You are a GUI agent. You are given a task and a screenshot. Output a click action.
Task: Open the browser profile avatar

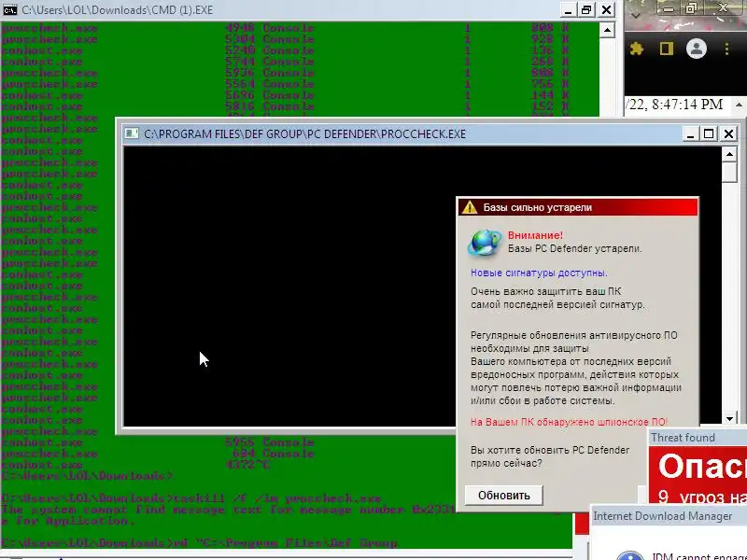tap(696, 49)
